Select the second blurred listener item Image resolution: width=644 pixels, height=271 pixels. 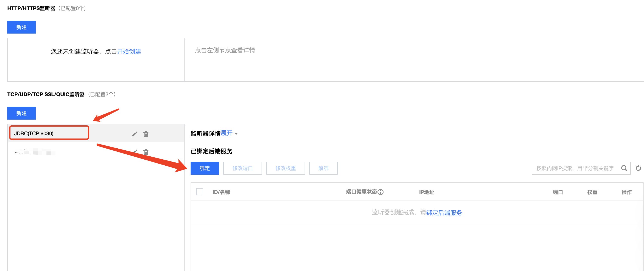tap(35, 152)
